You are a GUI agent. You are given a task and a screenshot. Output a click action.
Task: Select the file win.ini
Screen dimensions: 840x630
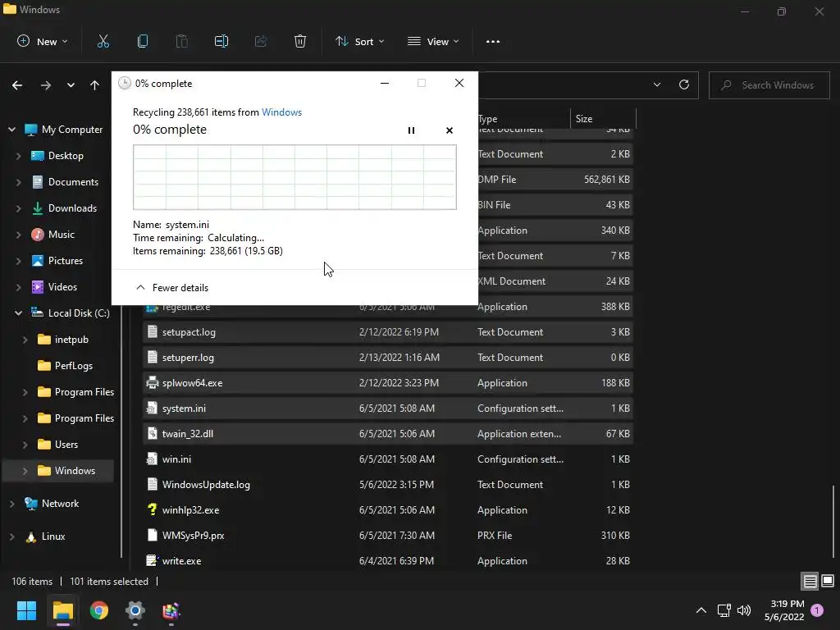click(388, 459)
